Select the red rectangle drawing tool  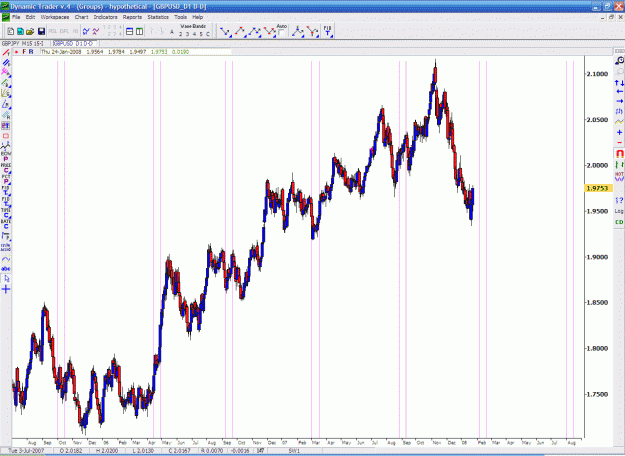6,136
